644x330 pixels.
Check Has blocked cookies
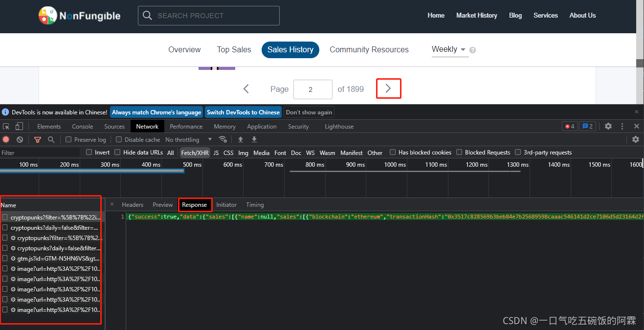pos(393,152)
